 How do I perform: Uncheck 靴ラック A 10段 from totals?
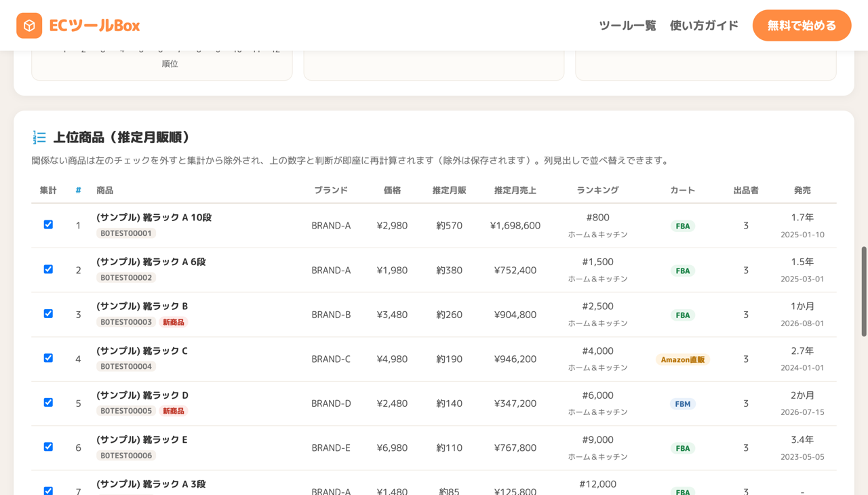48,224
